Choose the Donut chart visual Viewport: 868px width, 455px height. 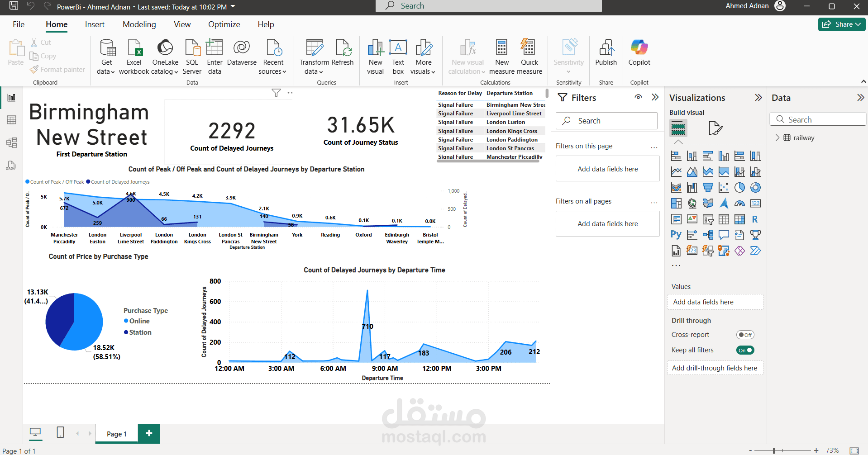755,188
